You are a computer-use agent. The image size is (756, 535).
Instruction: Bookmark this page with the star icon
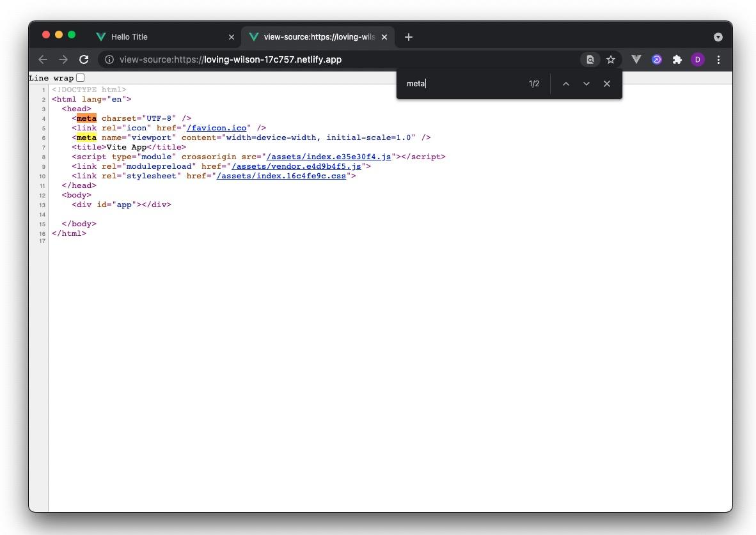click(x=611, y=59)
